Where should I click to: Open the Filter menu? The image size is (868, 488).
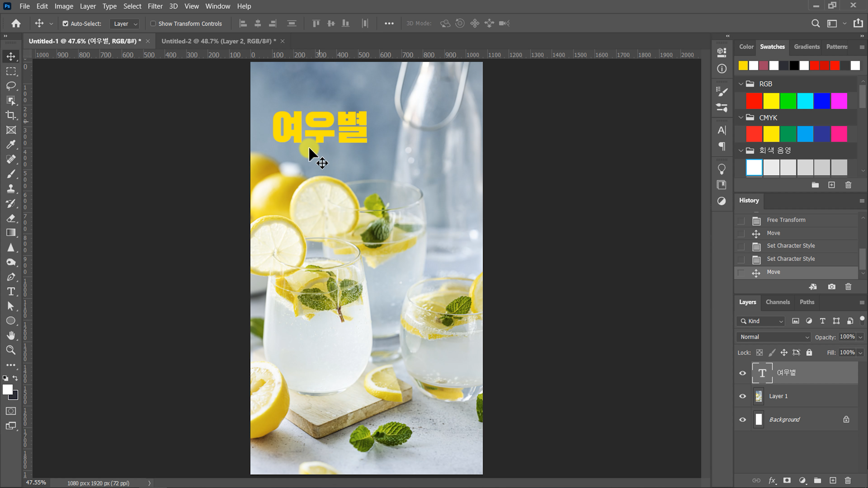point(155,6)
